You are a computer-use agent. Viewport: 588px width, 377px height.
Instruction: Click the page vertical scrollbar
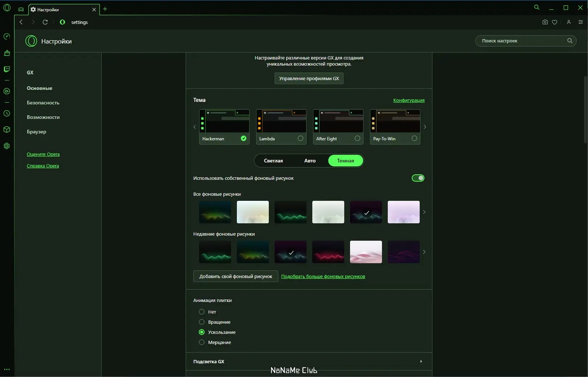click(585, 109)
